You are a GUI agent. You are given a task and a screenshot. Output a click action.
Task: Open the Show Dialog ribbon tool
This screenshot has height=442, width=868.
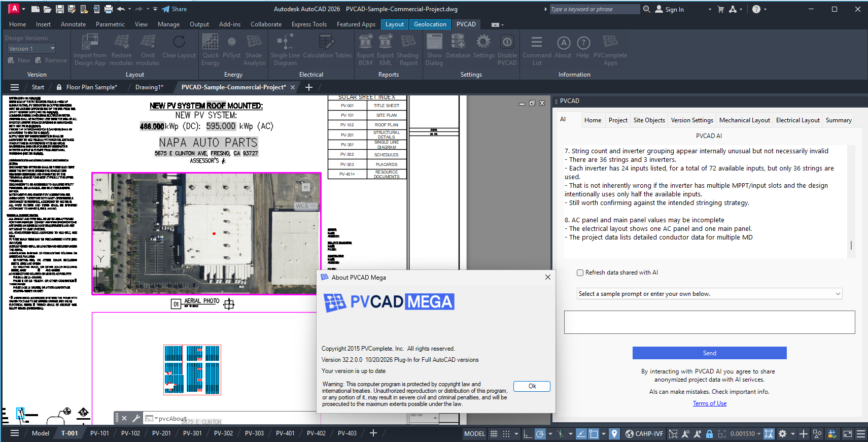tap(434, 49)
